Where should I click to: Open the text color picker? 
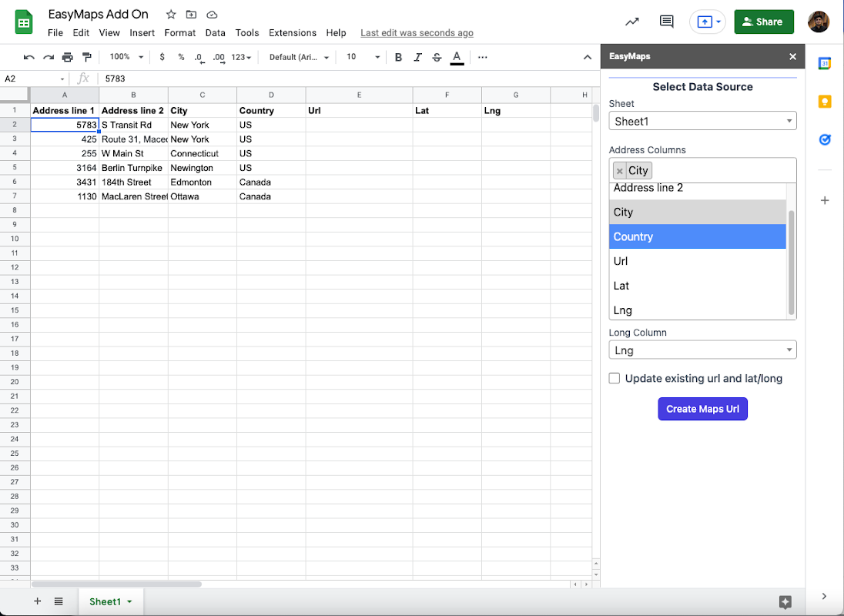[457, 57]
